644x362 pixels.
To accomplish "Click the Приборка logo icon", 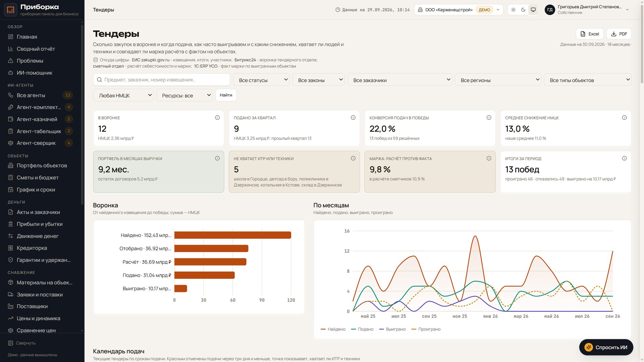I will click(10, 10).
